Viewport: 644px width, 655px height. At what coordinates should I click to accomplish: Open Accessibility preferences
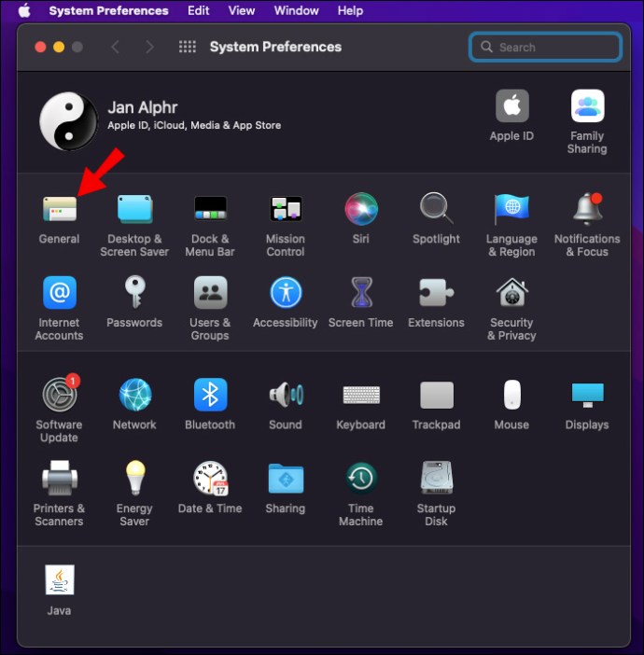click(286, 292)
